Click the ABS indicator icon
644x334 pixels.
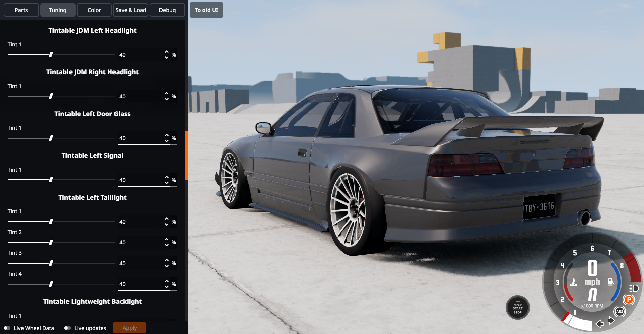coord(619,312)
